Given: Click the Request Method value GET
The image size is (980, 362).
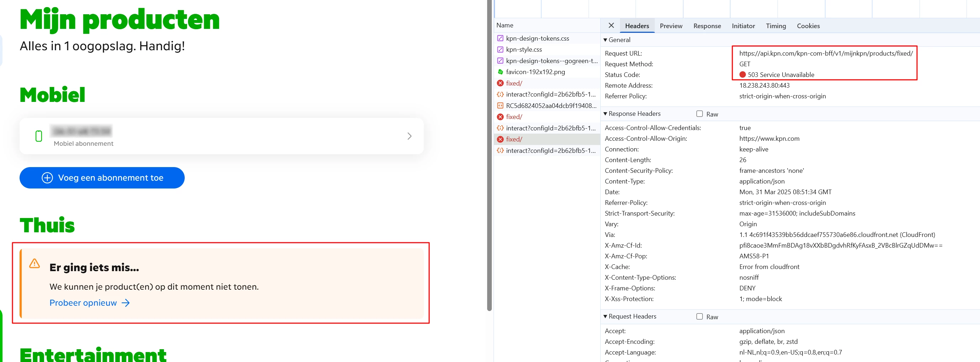Looking at the screenshot, I should (744, 64).
